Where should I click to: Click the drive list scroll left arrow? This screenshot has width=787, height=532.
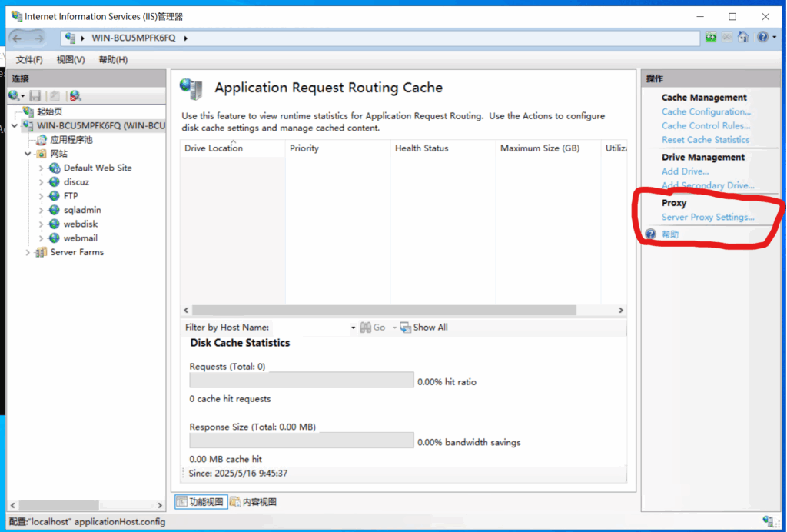pos(186,310)
